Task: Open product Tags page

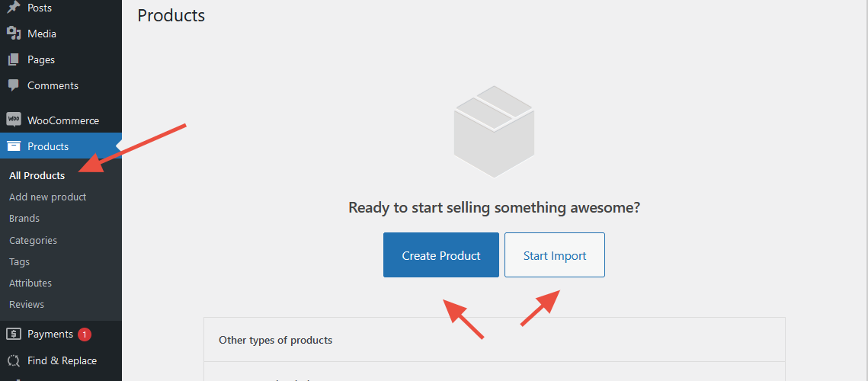Action: click(20, 261)
